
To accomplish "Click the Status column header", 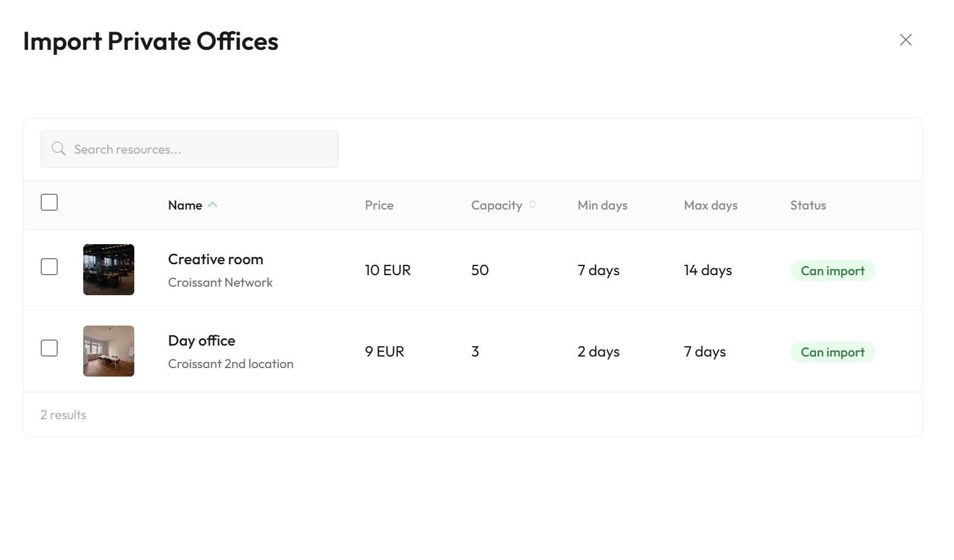I will [808, 205].
